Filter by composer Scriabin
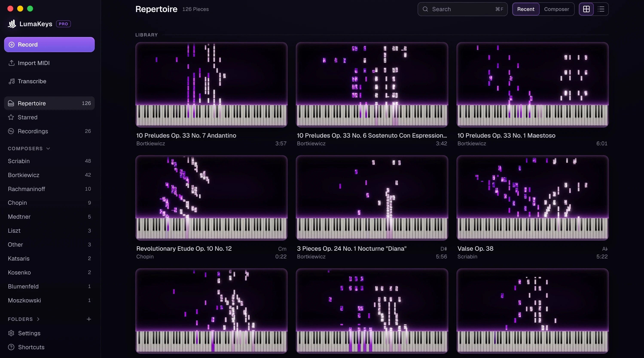The image size is (644, 358). pos(49,161)
